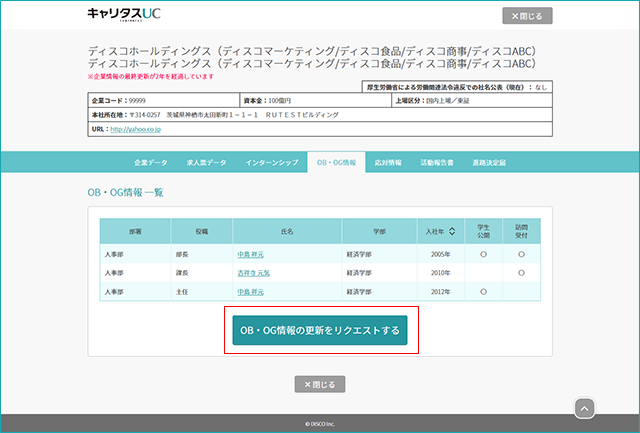Request update with OB・OG情報の更新をリクエストする button

320,330
